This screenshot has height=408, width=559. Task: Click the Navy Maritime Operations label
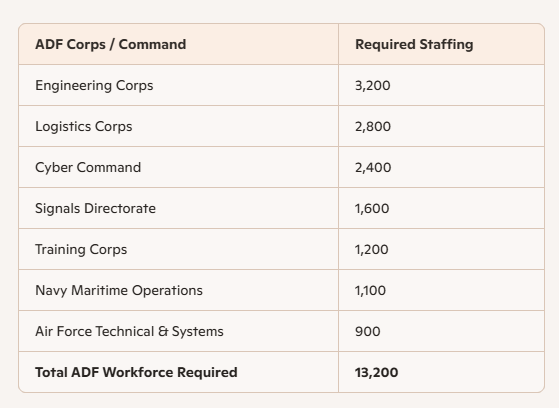tap(119, 291)
